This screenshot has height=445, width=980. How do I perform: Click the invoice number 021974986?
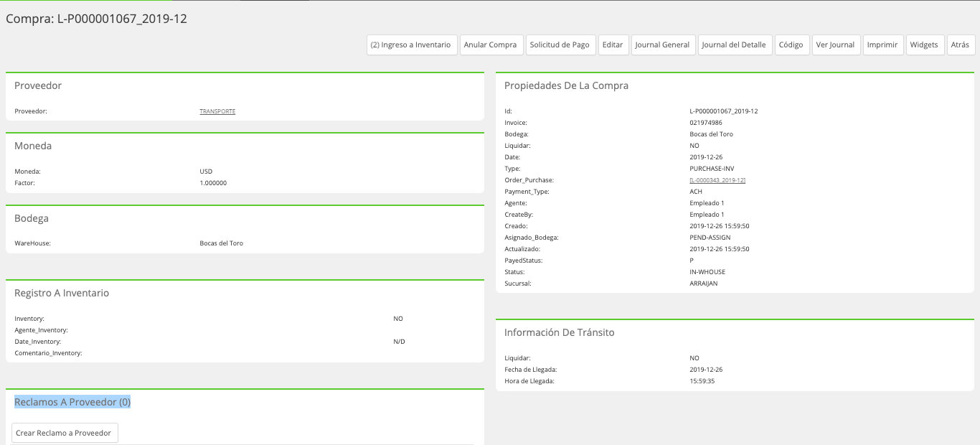[x=706, y=123]
